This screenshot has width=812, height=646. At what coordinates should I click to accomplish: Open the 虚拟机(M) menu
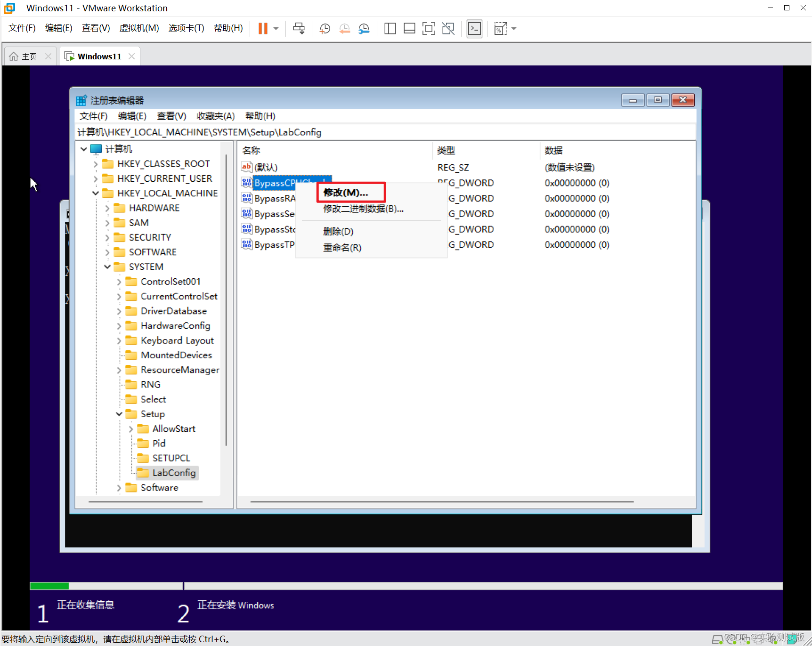(x=139, y=28)
